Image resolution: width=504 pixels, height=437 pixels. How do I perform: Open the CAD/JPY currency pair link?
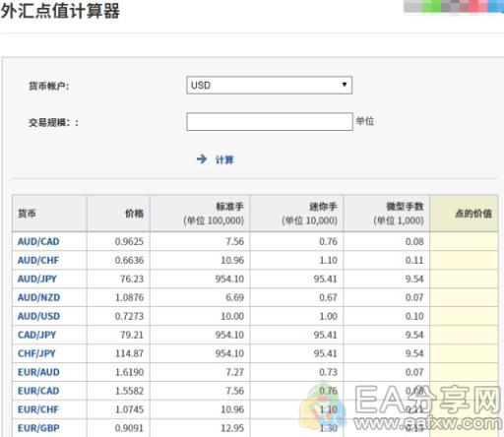point(36,335)
